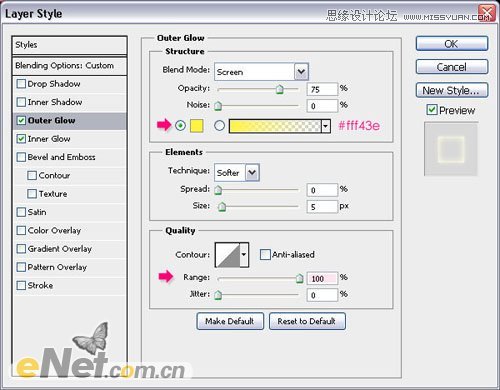Open the yellow glow color swatch
The width and height of the screenshot is (500, 390).
197,126
